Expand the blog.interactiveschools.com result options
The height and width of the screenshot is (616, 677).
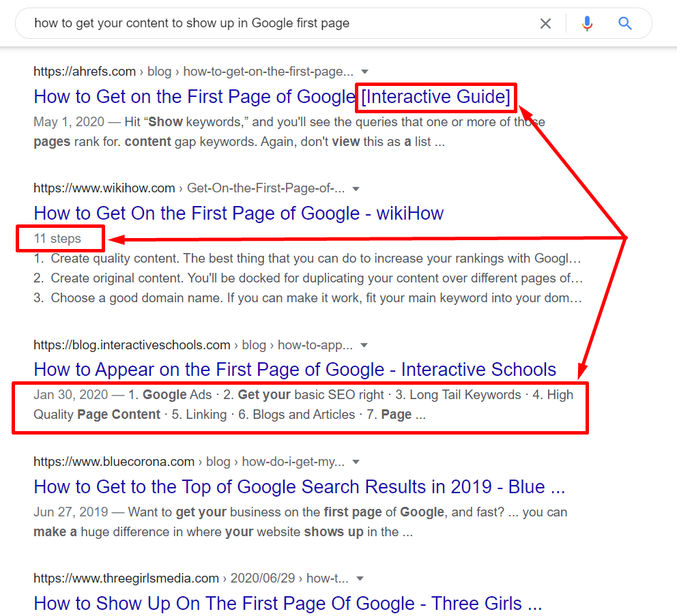coord(364,345)
